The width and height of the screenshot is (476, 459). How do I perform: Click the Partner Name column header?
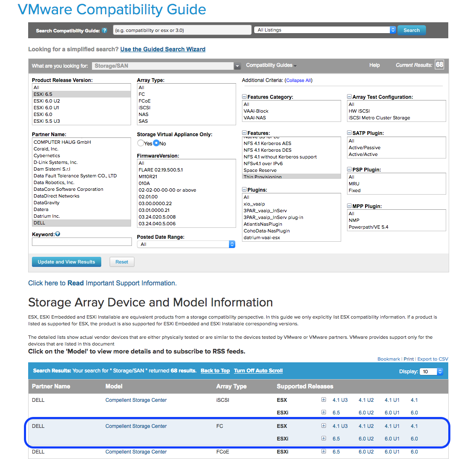[51, 386]
